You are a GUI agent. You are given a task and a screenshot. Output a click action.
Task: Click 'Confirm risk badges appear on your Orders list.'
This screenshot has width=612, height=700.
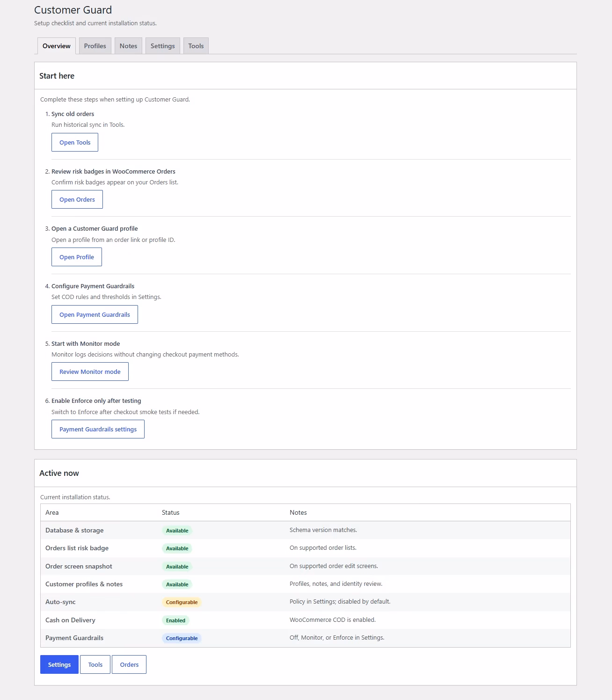(115, 182)
